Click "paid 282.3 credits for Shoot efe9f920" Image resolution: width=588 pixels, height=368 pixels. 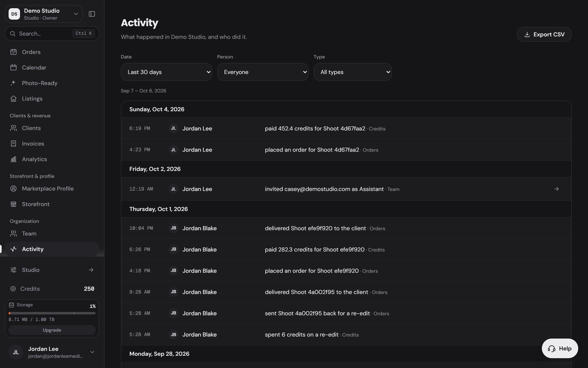point(315,249)
